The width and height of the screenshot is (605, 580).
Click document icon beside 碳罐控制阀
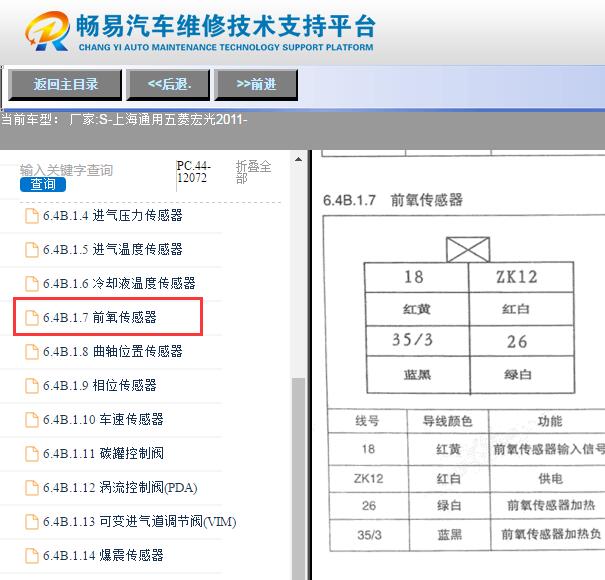pos(32,453)
